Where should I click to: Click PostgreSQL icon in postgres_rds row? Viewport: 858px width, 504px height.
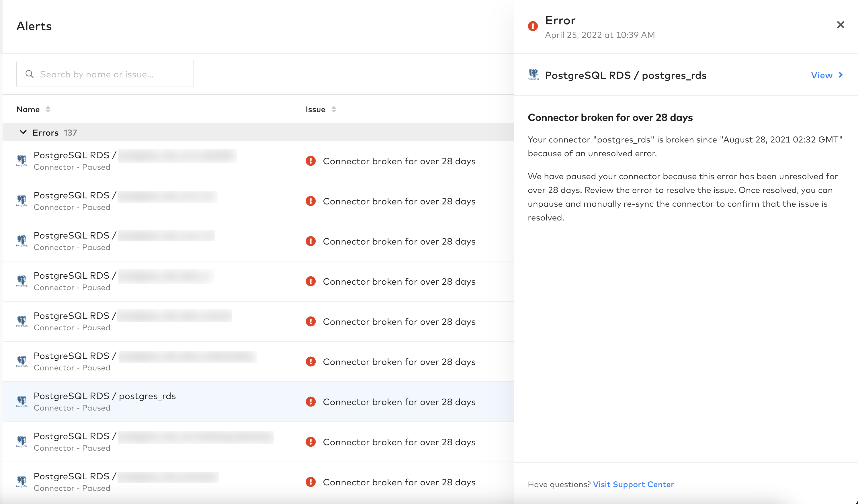tap(22, 401)
